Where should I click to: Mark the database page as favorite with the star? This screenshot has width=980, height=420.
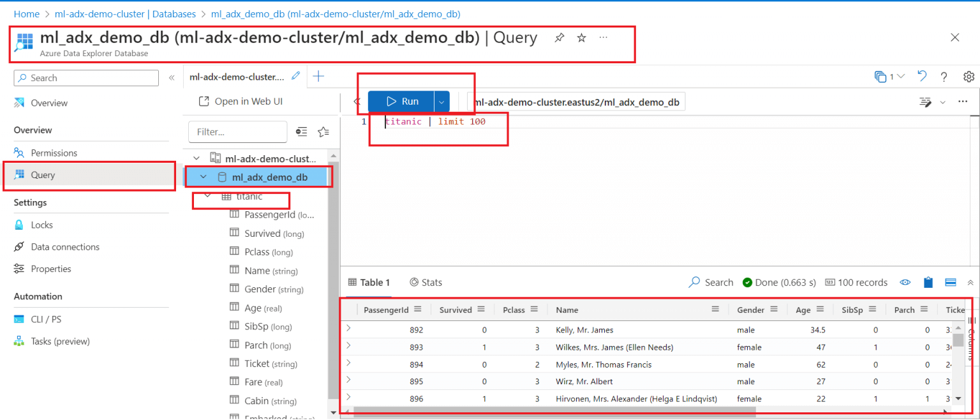point(581,38)
